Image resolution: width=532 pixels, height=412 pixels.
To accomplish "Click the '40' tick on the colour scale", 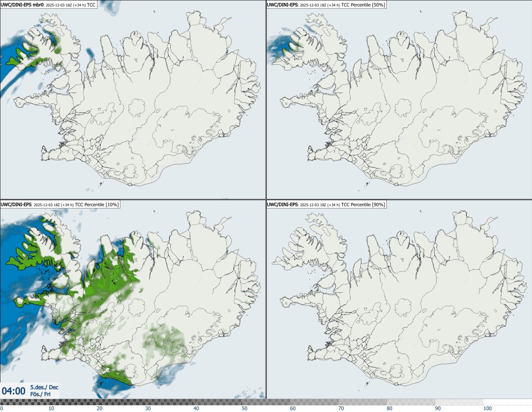I will tap(196, 408).
